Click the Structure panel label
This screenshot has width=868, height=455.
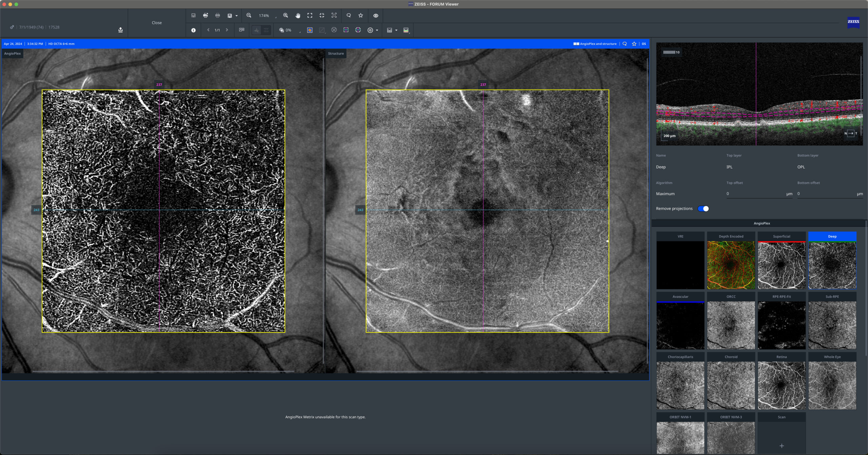pos(336,54)
